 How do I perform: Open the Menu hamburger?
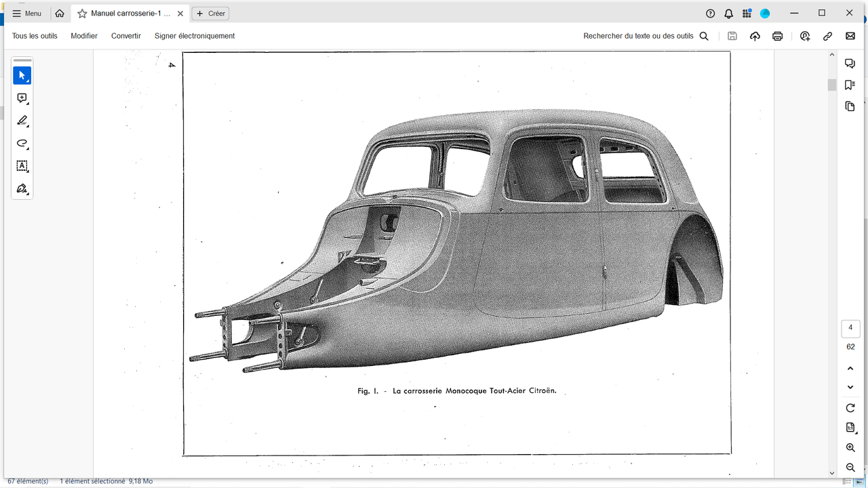[26, 14]
